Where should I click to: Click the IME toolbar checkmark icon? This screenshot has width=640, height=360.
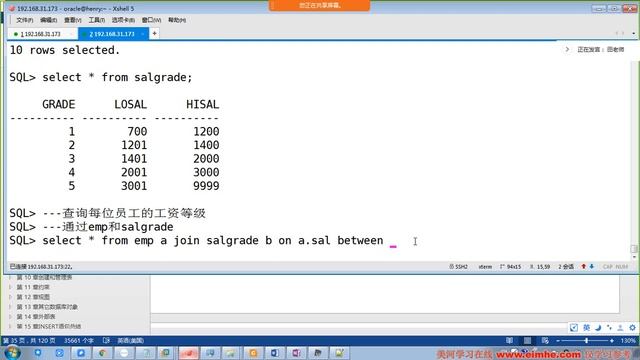(x=574, y=328)
